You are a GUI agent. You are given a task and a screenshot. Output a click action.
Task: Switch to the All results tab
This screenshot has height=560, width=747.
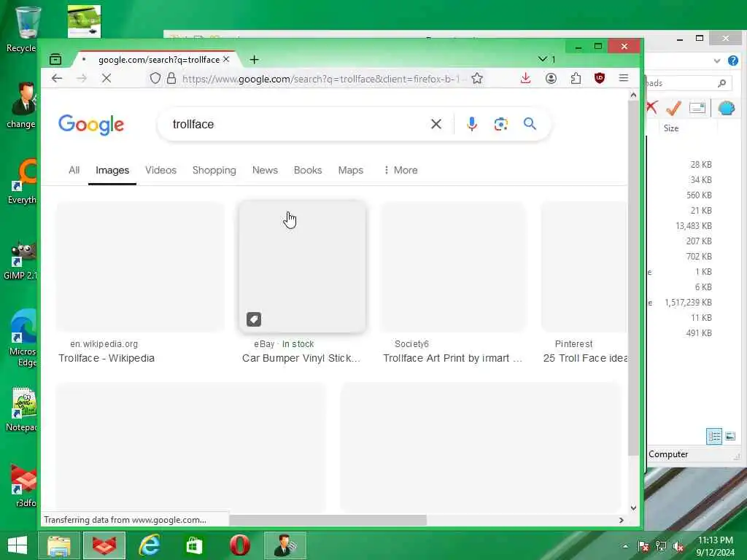[74, 170]
